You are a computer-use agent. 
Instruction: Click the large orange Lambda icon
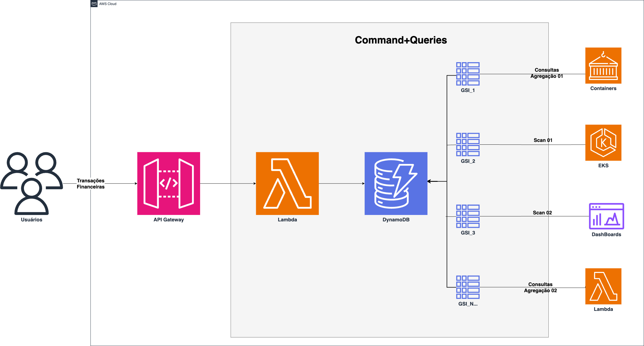tap(287, 183)
